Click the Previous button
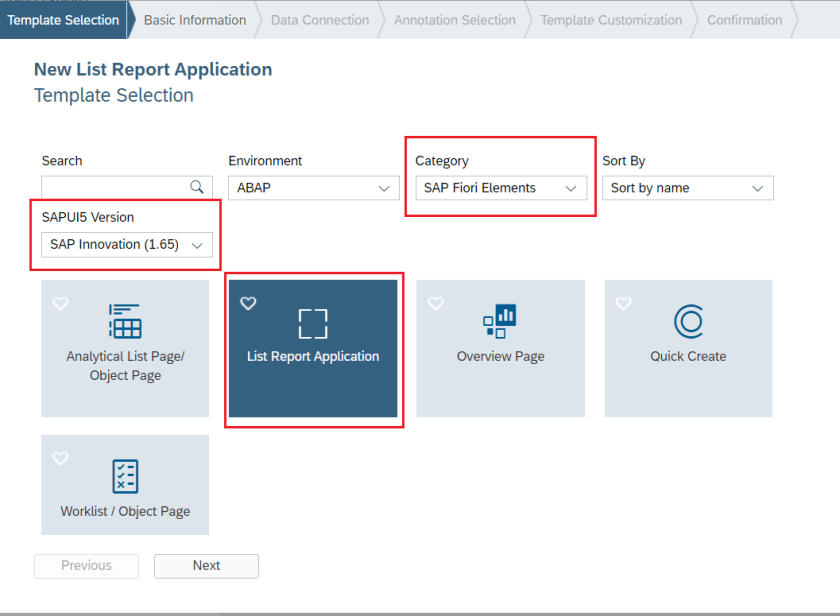The height and width of the screenshot is (616, 840). click(86, 566)
